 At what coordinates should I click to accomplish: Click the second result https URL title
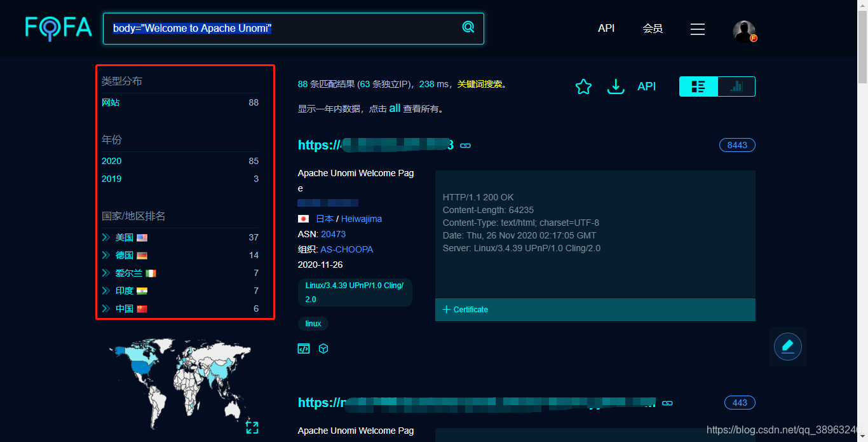point(477,403)
